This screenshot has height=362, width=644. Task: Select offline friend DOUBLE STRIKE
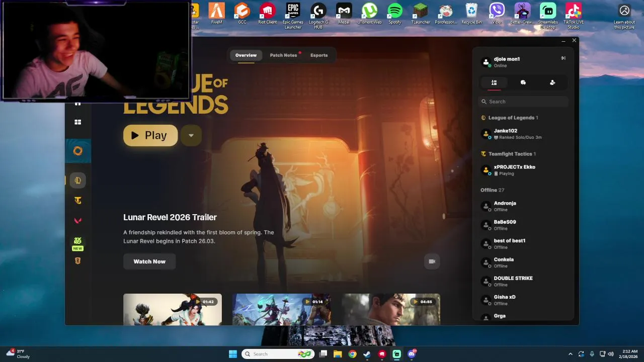point(523,281)
